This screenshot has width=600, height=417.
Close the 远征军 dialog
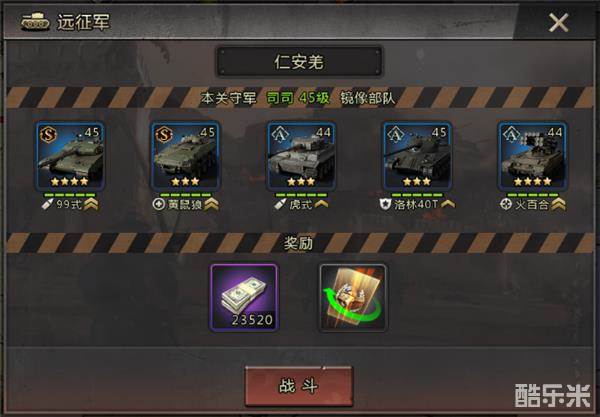tap(558, 23)
